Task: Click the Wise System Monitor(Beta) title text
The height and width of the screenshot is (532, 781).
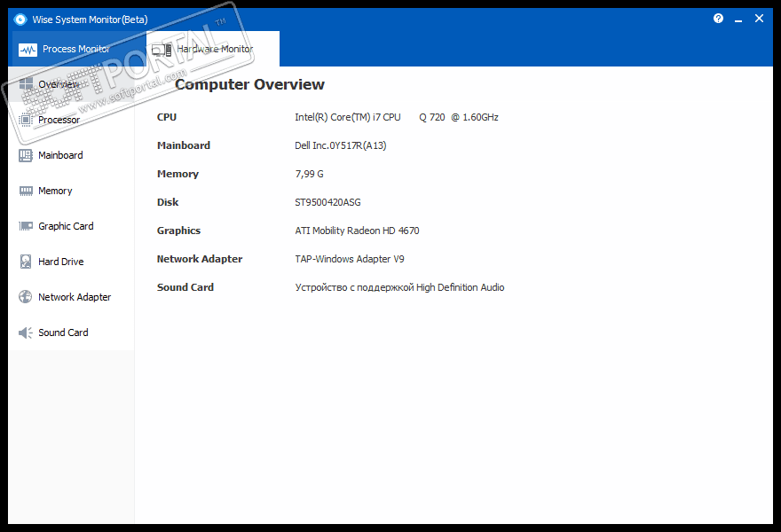Action: coord(90,20)
